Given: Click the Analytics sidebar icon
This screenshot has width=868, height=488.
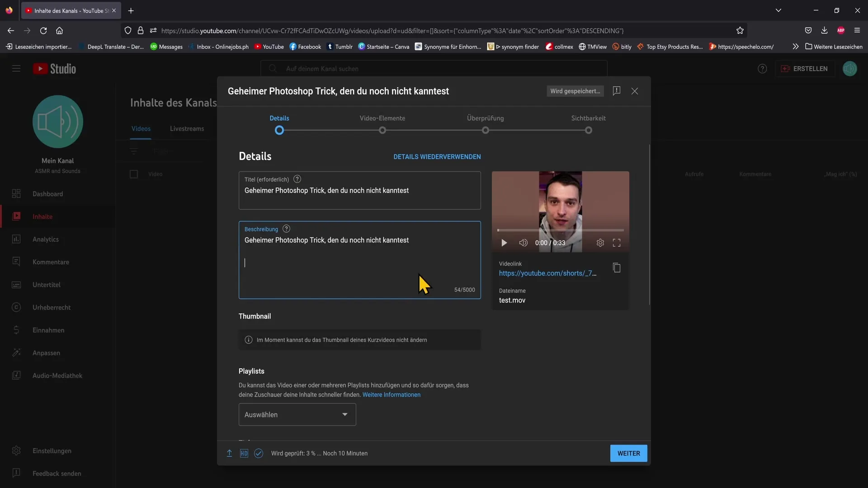Looking at the screenshot, I should [16, 239].
